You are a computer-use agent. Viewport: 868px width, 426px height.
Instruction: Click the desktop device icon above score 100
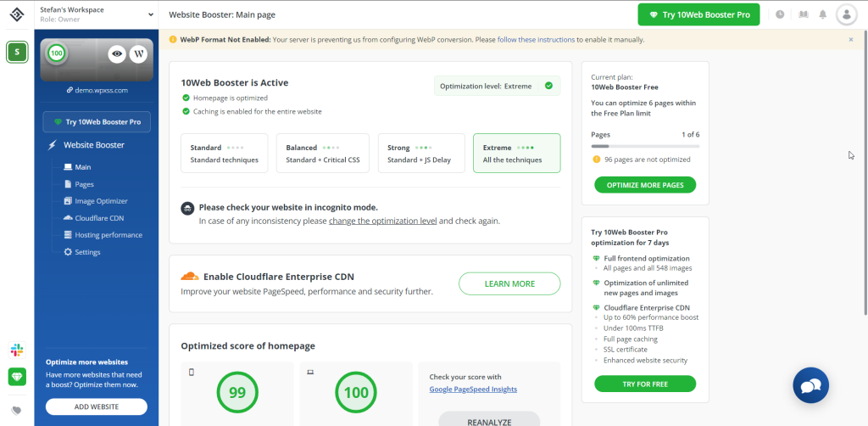[x=310, y=373]
